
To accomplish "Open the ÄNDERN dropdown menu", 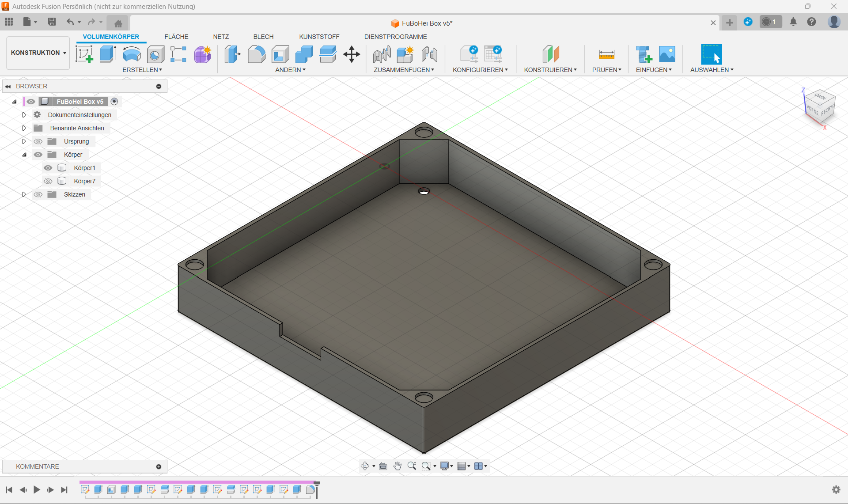I will point(290,70).
